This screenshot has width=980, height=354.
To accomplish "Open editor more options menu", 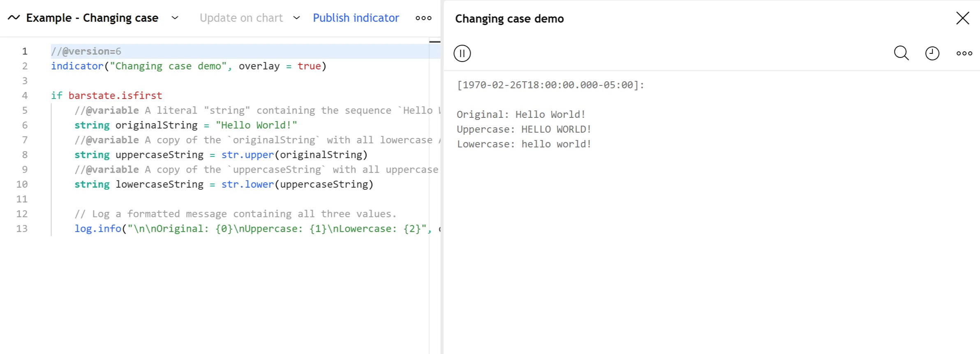I will pyautogui.click(x=423, y=18).
